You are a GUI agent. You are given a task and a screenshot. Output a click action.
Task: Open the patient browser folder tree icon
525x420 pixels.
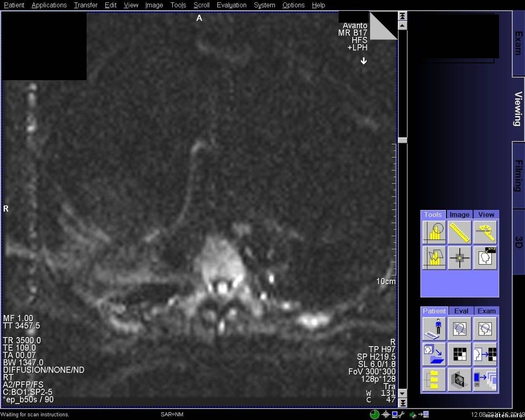(x=434, y=380)
